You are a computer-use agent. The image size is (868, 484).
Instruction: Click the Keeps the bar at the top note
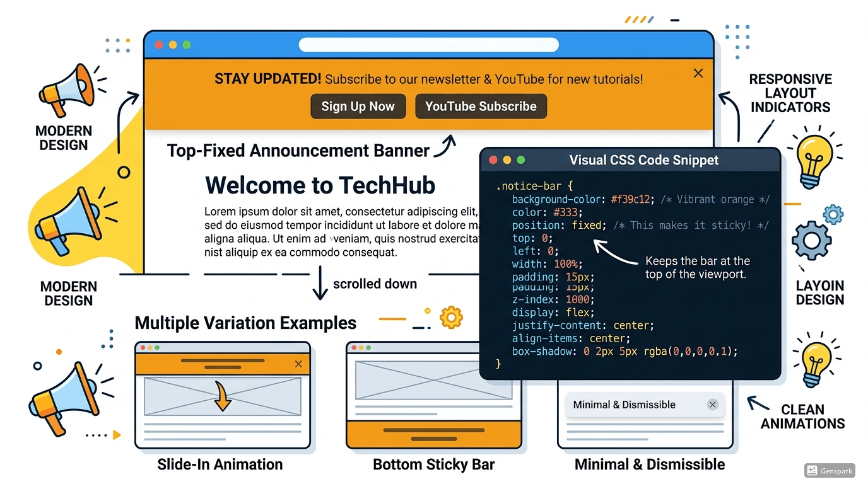coord(698,267)
